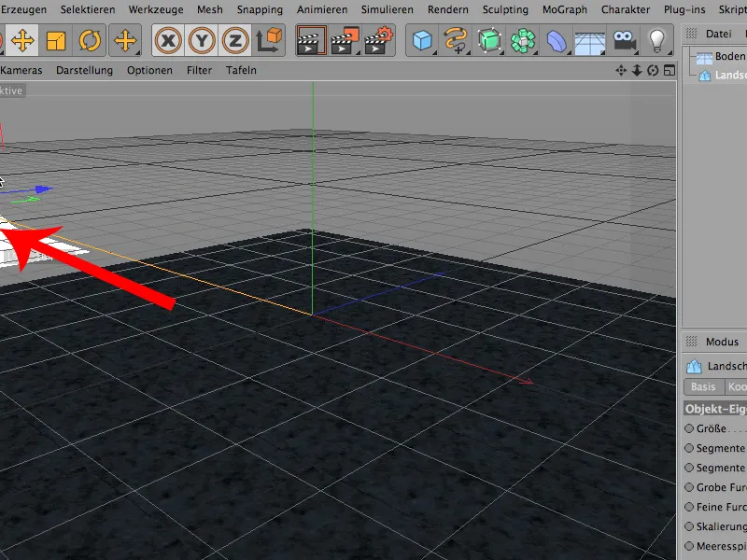Lock the Y axis

coord(203,41)
